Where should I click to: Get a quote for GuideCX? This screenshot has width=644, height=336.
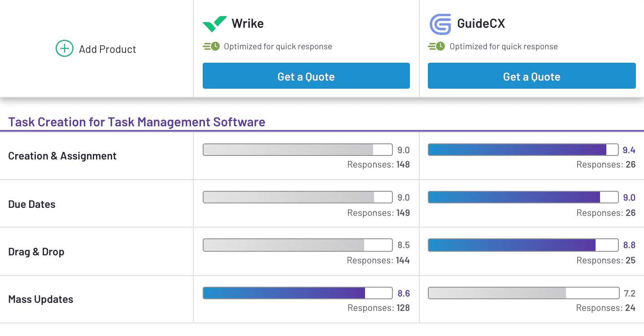click(532, 76)
